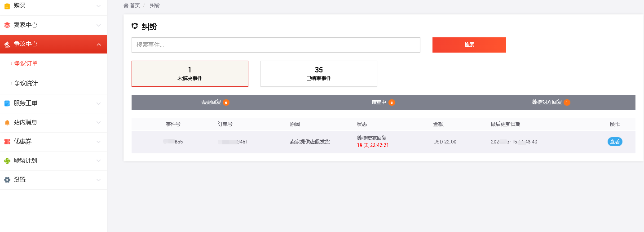Open the 卖家中心 sidebar menu
Screen dimensions: 644x232
point(53,25)
